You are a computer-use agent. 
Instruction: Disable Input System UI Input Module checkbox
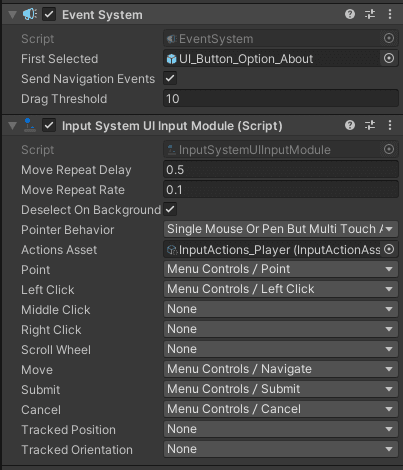click(49, 126)
